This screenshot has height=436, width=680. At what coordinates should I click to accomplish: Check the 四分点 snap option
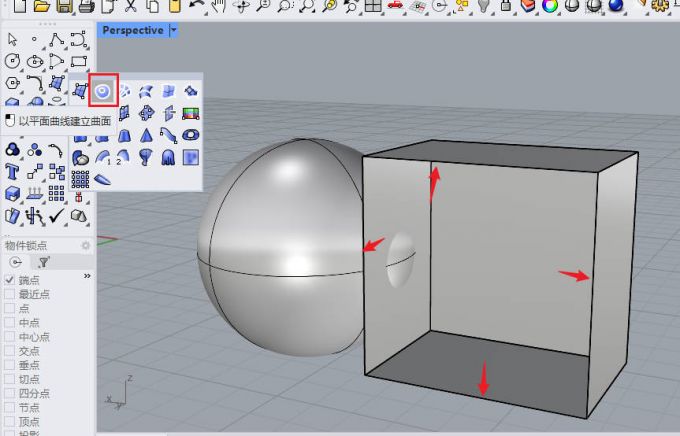[10, 394]
